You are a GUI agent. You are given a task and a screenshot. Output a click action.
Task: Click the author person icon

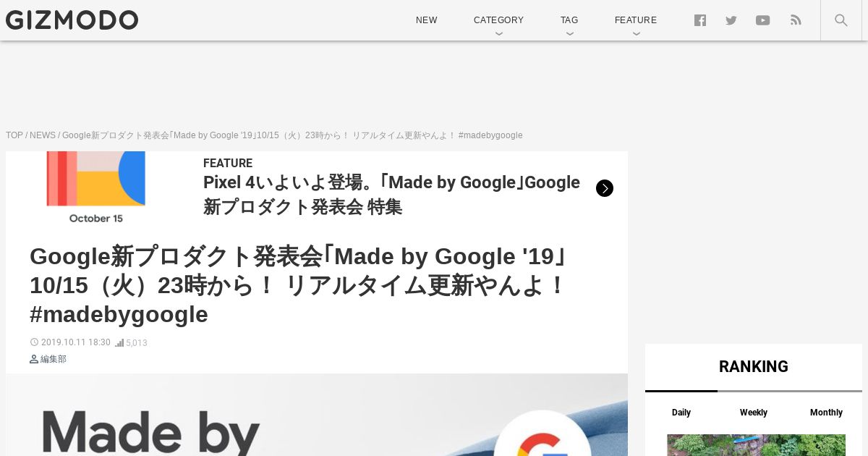pos(34,359)
